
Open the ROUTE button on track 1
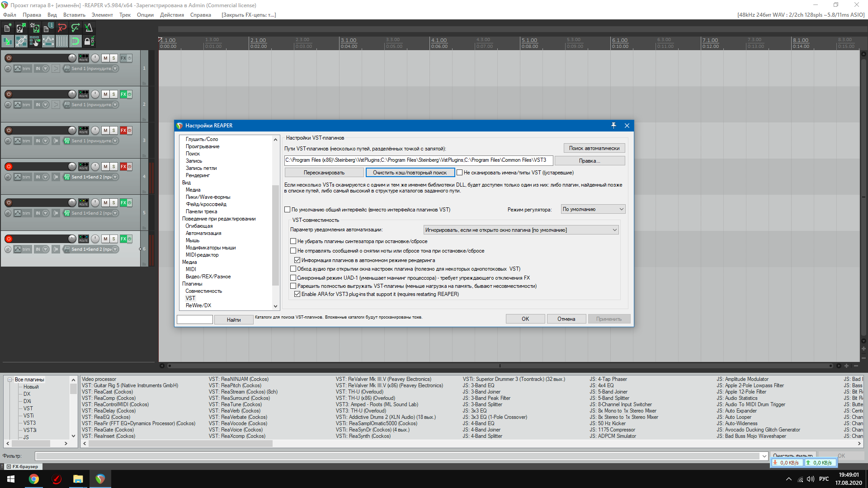click(x=84, y=58)
